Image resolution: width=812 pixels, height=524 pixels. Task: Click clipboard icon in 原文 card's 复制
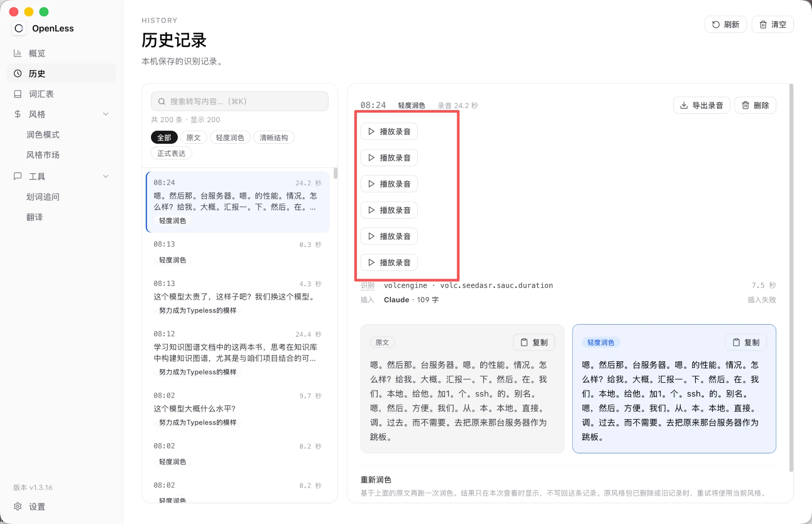pyautogui.click(x=524, y=342)
